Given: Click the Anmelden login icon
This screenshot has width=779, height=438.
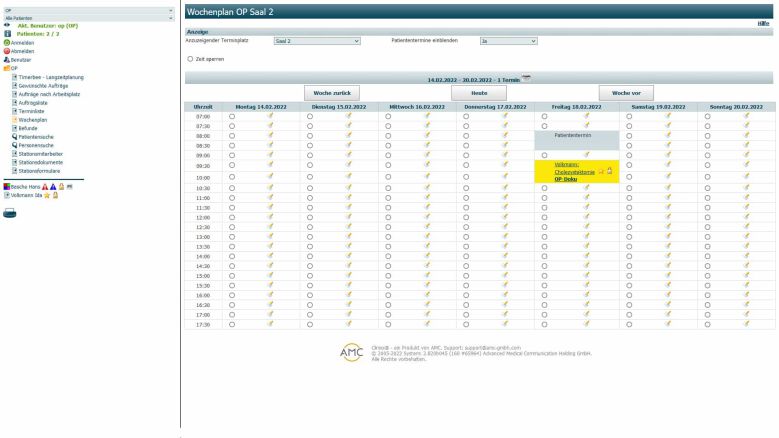Looking at the screenshot, I should (x=8, y=41).
